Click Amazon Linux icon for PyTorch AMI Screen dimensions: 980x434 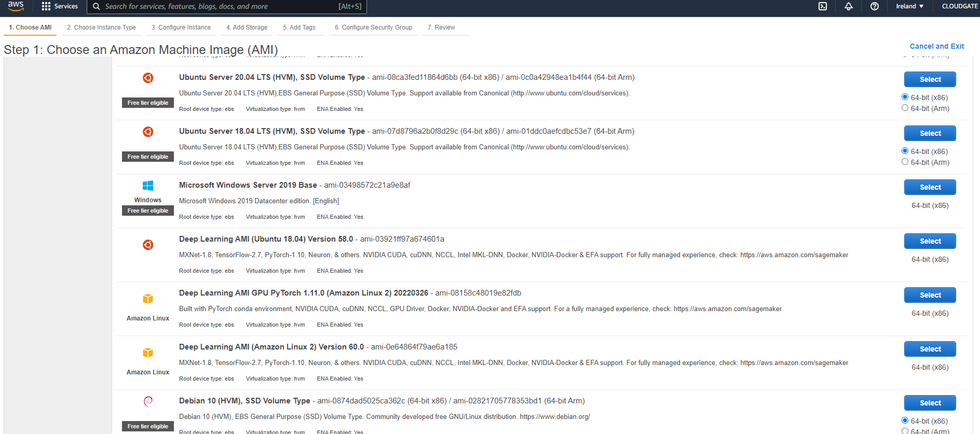click(148, 299)
